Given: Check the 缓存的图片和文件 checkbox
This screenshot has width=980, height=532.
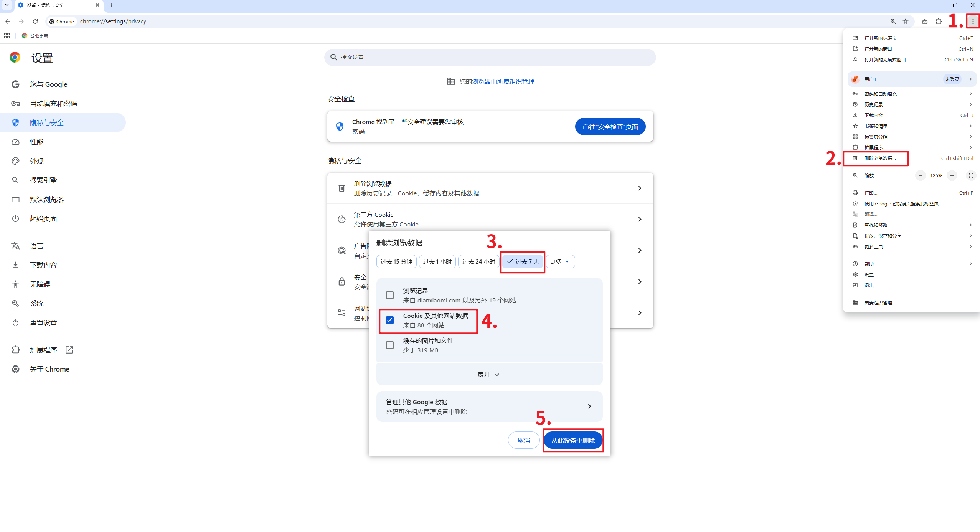Looking at the screenshot, I should [390, 345].
